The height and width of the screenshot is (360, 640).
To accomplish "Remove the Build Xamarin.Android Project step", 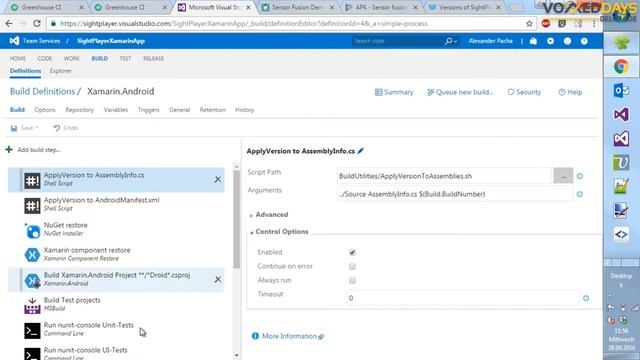I will [218, 279].
